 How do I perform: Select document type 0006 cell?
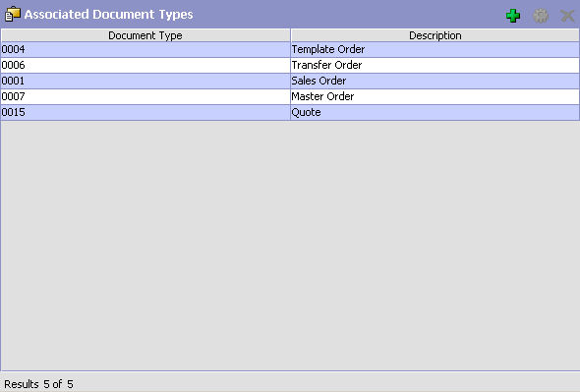coord(145,65)
